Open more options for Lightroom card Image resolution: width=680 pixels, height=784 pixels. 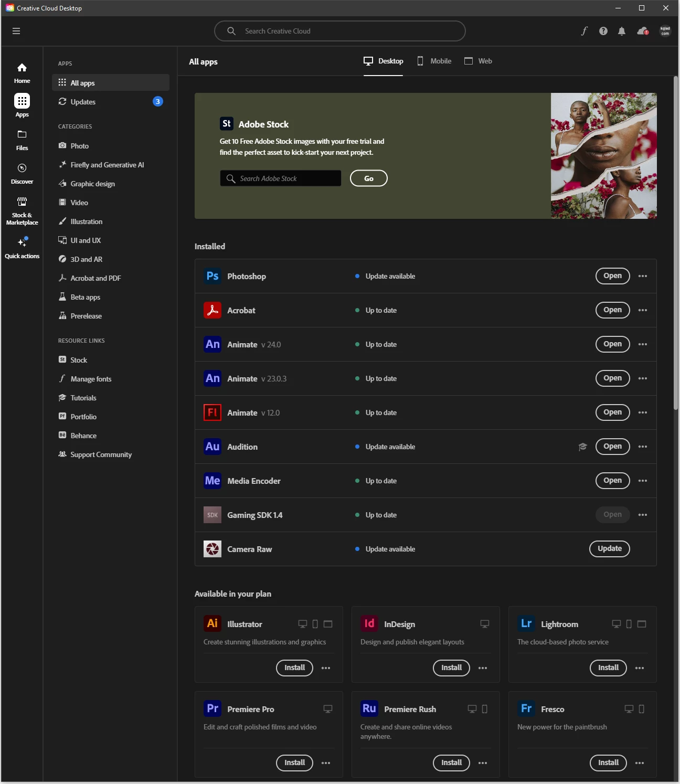pos(640,668)
